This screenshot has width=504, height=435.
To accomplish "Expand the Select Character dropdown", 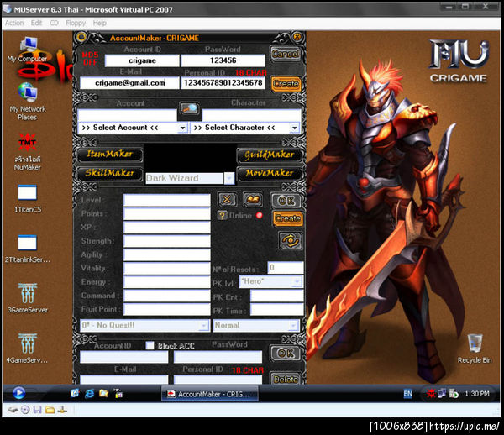I will tap(295, 128).
